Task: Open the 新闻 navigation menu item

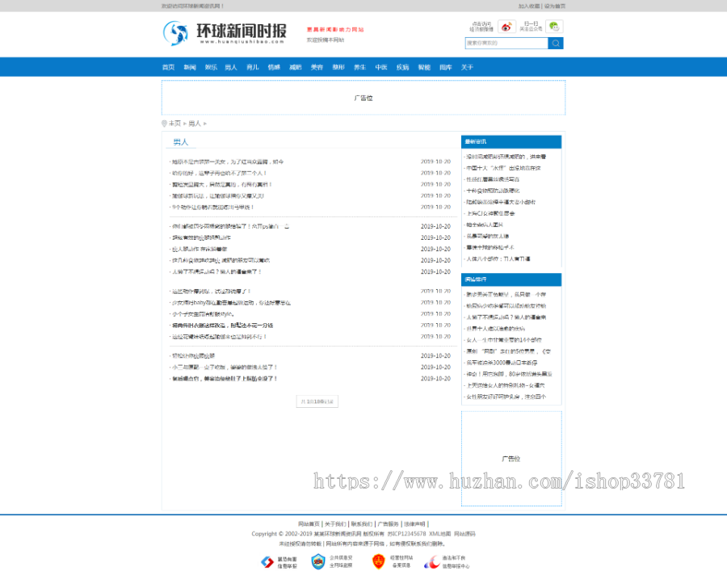Action: coord(189,68)
